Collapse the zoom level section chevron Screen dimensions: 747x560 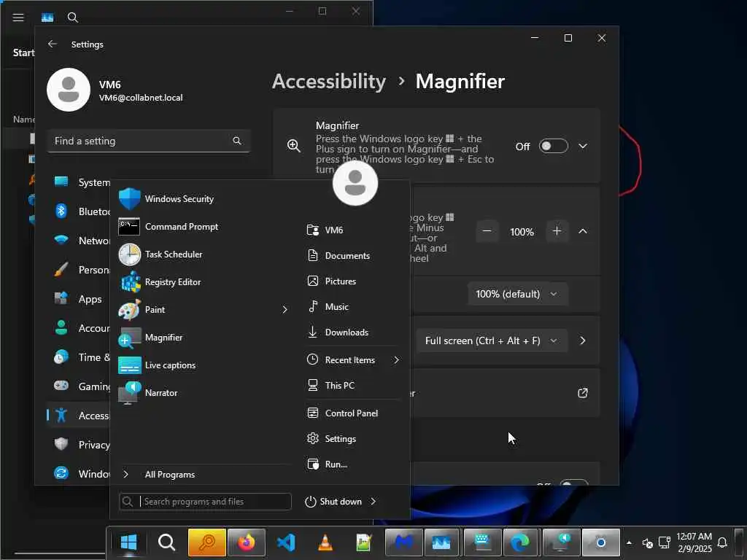(x=583, y=231)
